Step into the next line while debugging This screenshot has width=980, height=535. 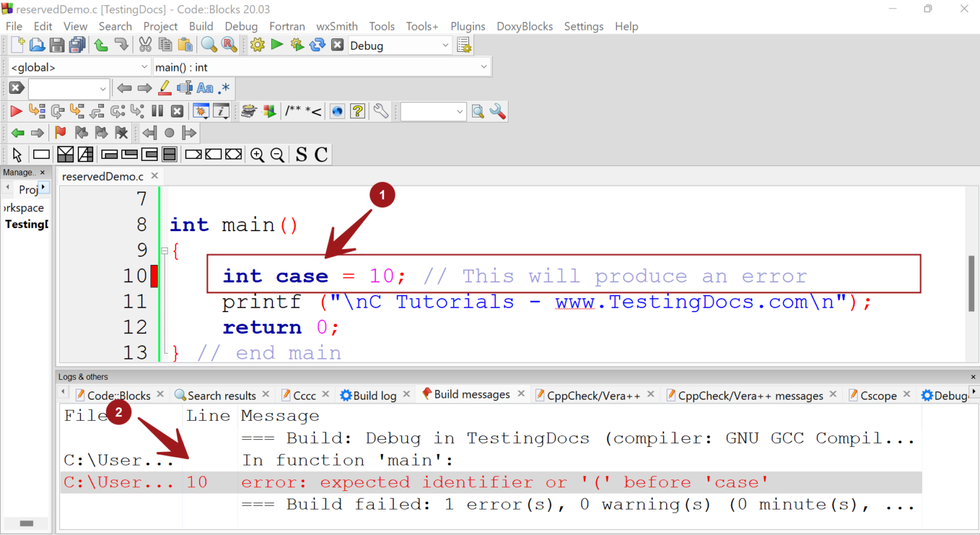[79, 111]
